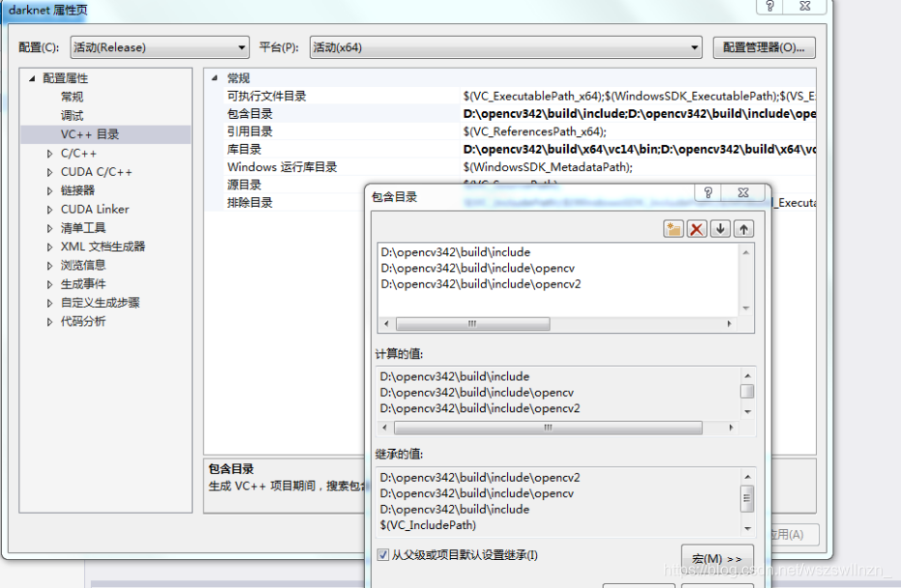
Task: Select the 源目录 property row
Action: coord(293,185)
